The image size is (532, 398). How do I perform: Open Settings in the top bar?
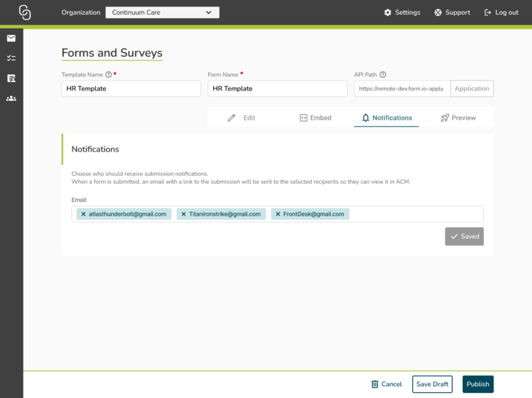402,12
